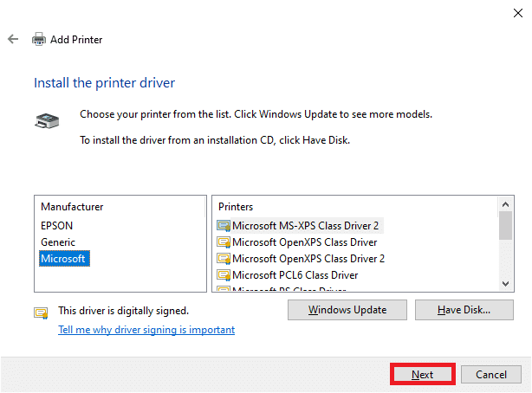Click printers list scroll down arrow
Viewport: 532px width, 393px height.
tap(505, 284)
